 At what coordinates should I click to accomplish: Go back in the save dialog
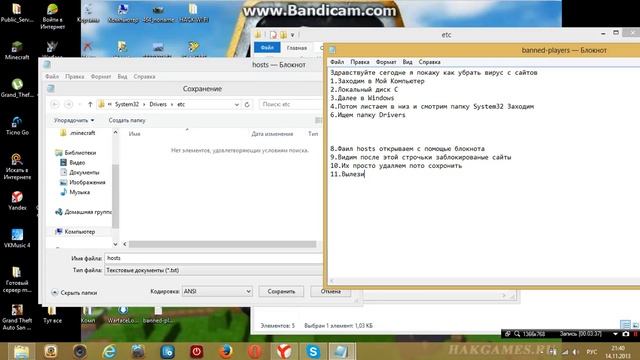[55, 104]
